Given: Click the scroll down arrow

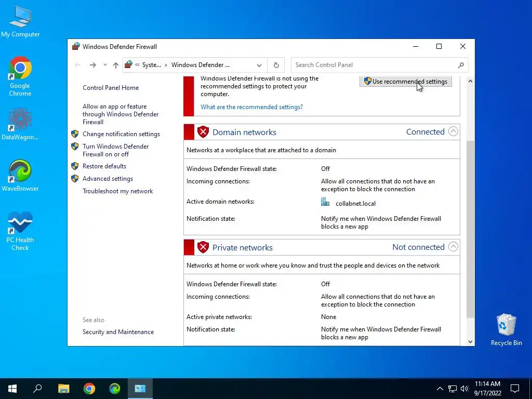Looking at the screenshot, I should pyautogui.click(x=470, y=342).
